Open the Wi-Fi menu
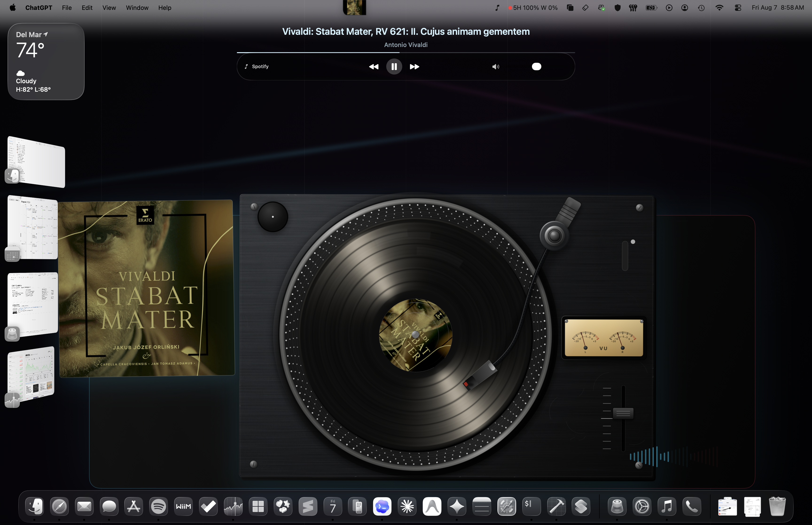812x525 pixels. tap(719, 8)
